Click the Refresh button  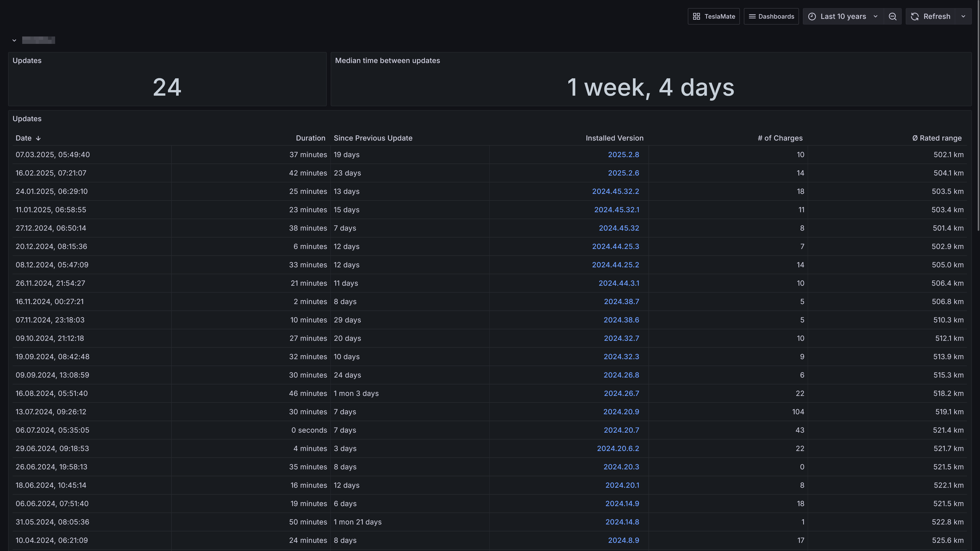click(937, 16)
